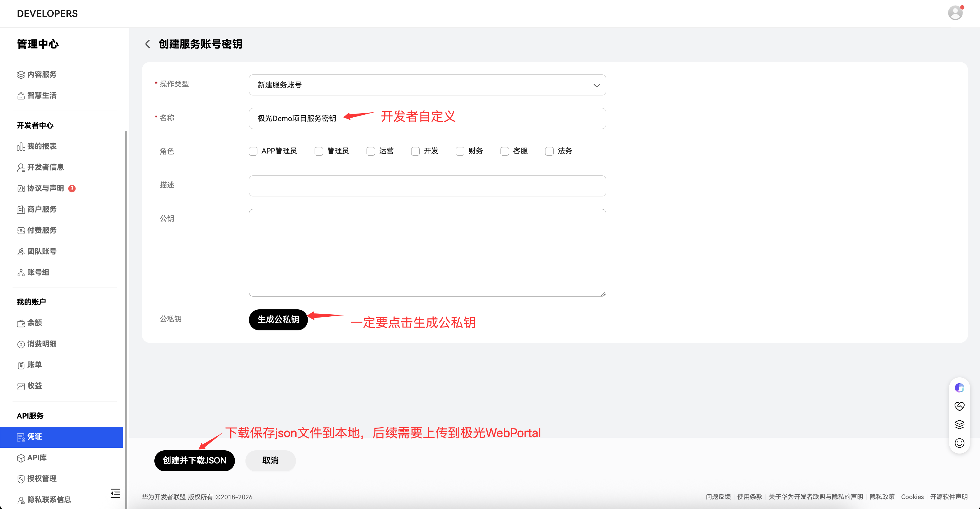Click the dropdown chevron for 新建服务账号

pyautogui.click(x=597, y=85)
